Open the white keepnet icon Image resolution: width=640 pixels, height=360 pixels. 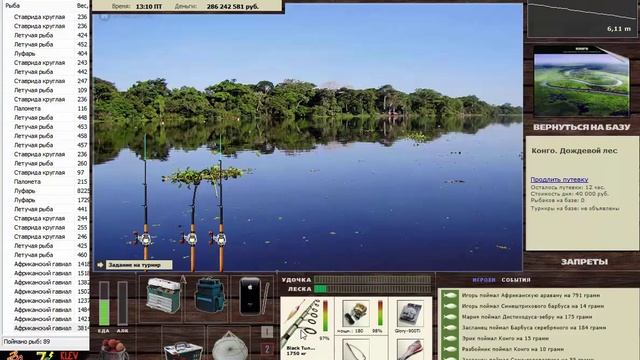click(x=230, y=347)
